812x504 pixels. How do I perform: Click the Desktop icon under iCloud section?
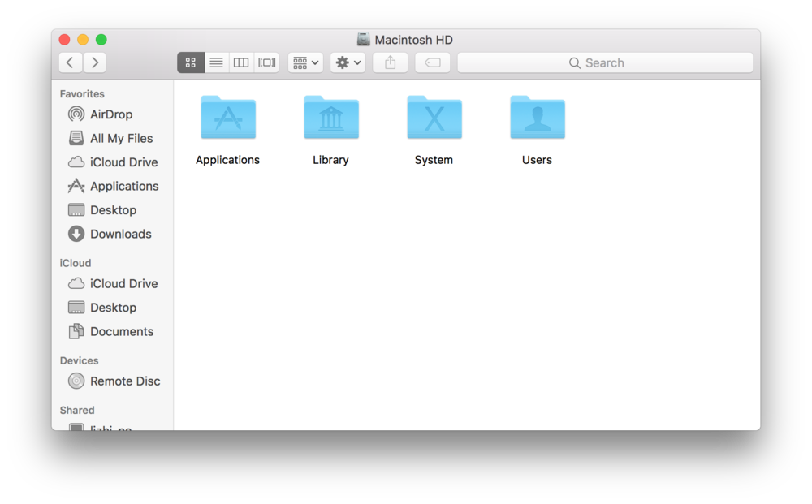tap(76, 308)
